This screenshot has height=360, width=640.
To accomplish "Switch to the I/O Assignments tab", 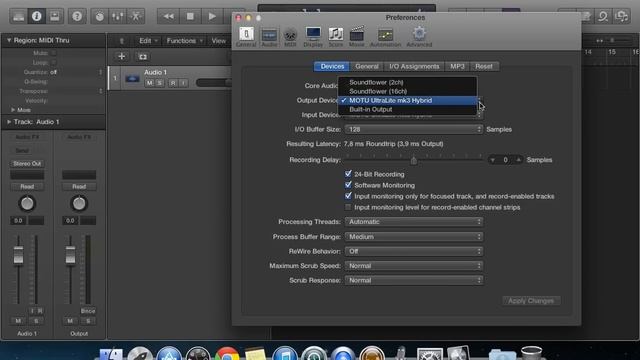I will coord(414,66).
